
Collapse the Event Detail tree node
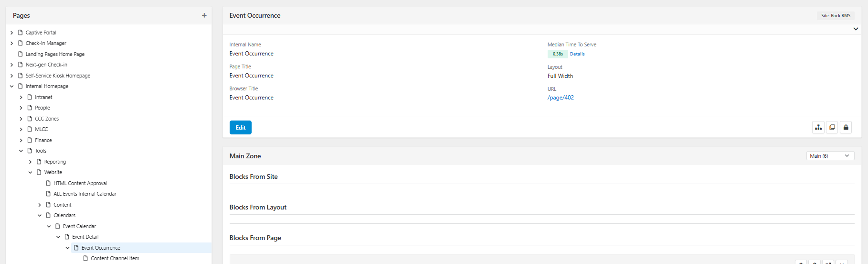pyautogui.click(x=58, y=237)
